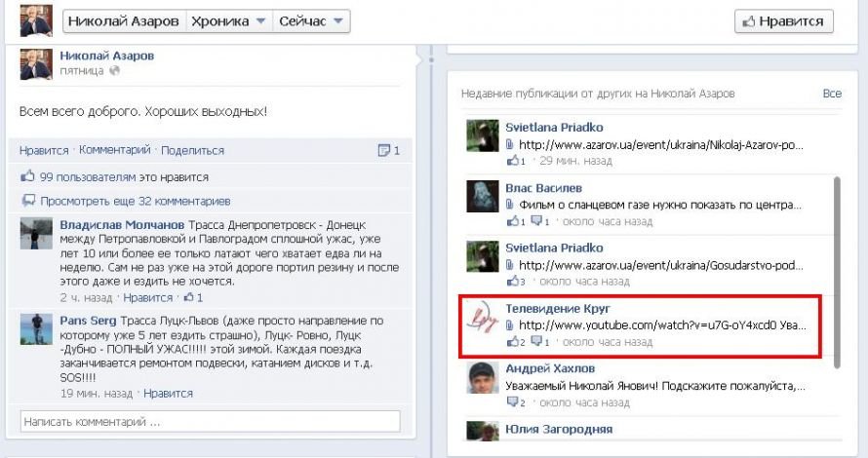Click the like icon under Телевидение Круг's post
The width and height of the screenshot is (868, 458).
coord(514,343)
